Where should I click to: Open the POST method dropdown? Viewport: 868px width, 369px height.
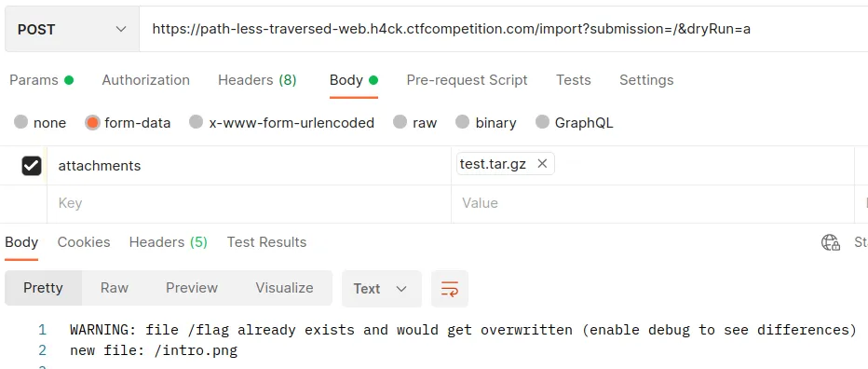[x=72, y=30]
